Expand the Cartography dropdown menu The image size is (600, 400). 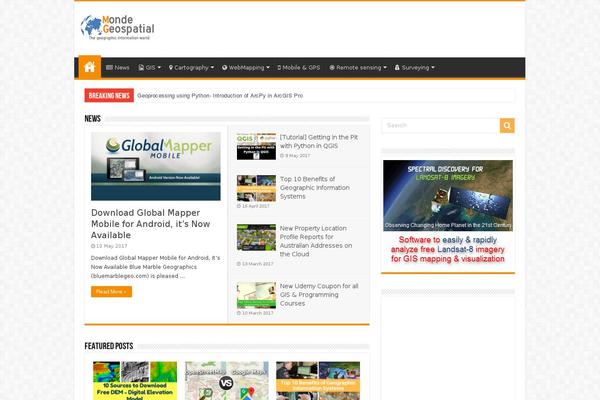pyautogui.click(x=191, y=68)
